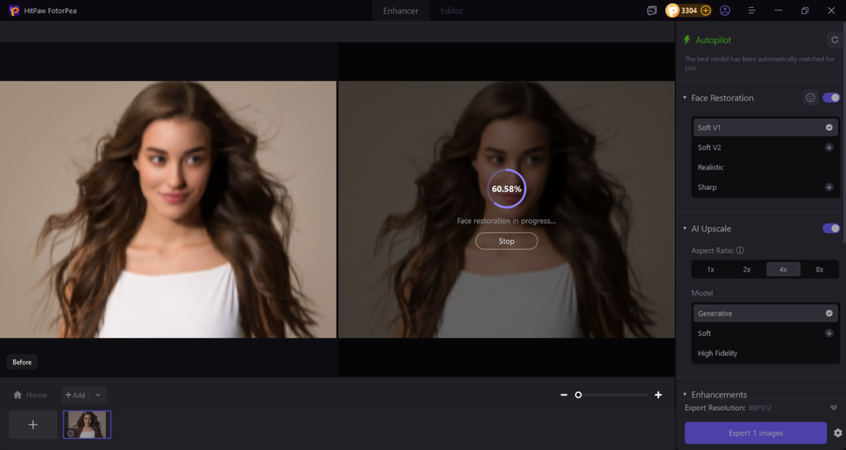846x450 pixels.
Task: Select 1x upscale ratio
Action: coord(711,269)
